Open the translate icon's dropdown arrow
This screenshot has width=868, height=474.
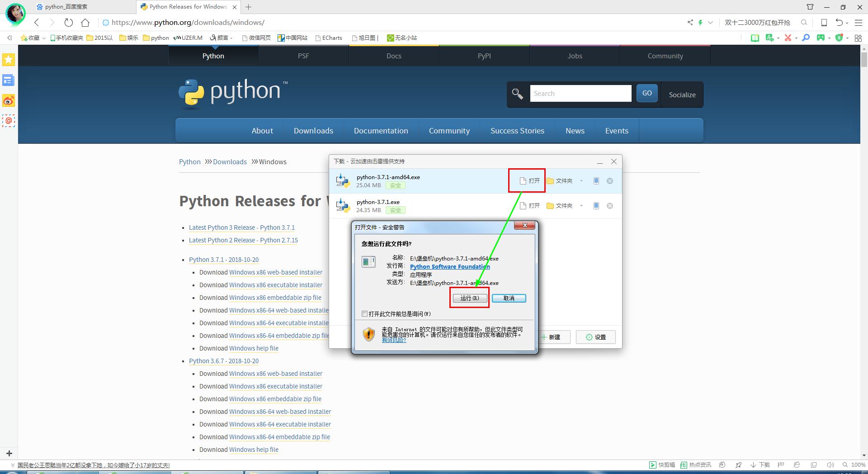point(778,38)
